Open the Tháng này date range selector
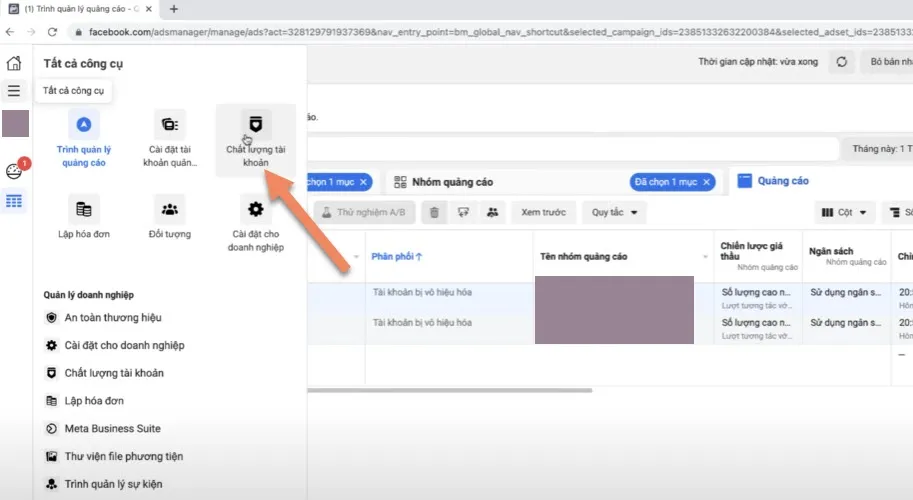 (876, 149)
